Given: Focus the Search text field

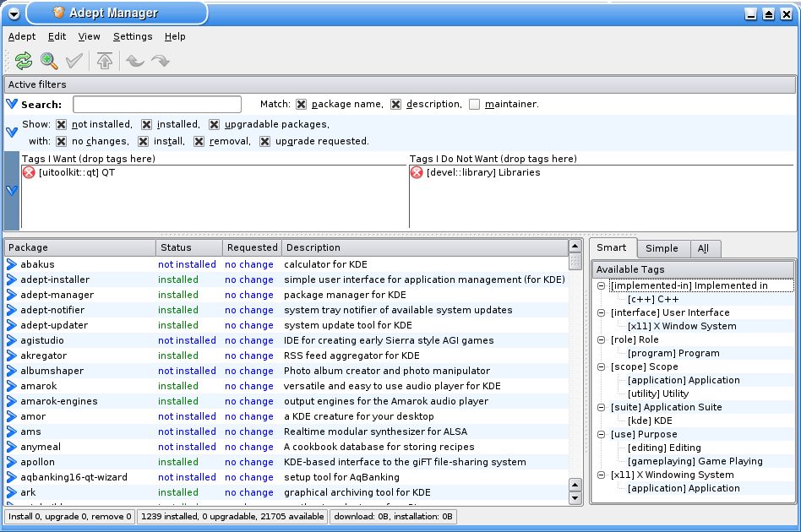Looking at the screenshot, I should coord(157,104).
